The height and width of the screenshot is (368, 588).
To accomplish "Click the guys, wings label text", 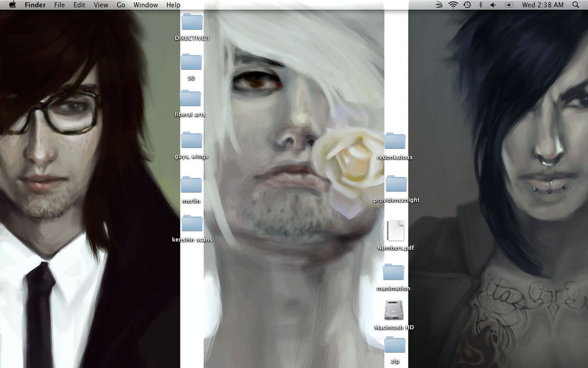I will tap(191, 156).
